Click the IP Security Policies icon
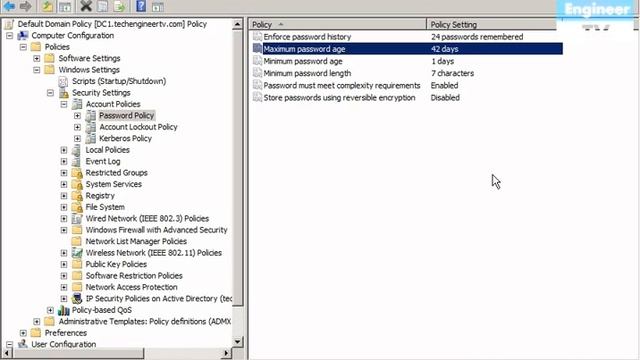640x360 pixels. click(77, 298)
